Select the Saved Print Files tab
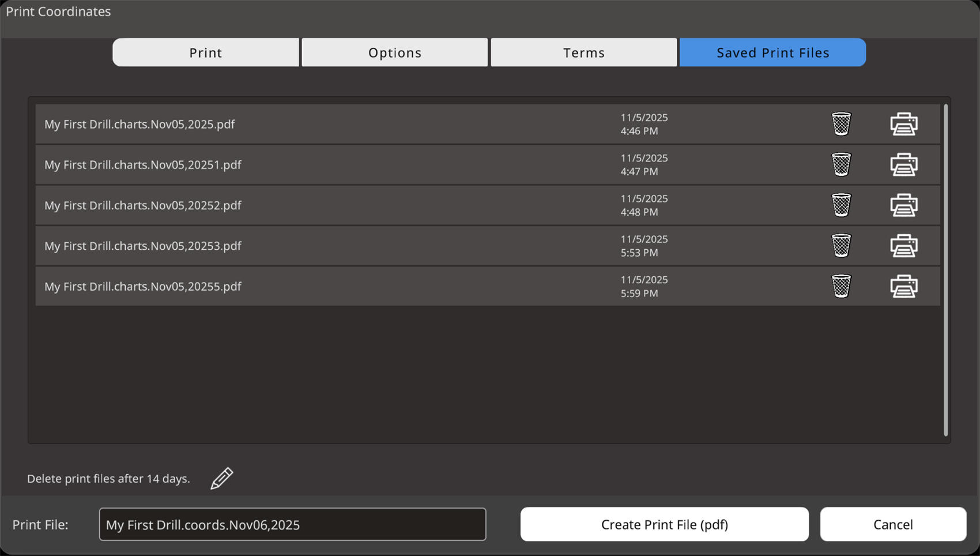Image resolution: width=980 pixels, height=556 pixels. [772, 52]
